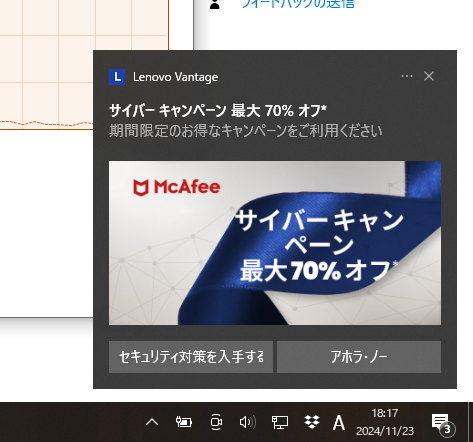Click the McAfee campaign banner image
The width and height of the screenshot is (473, 442).
(275, 243)
